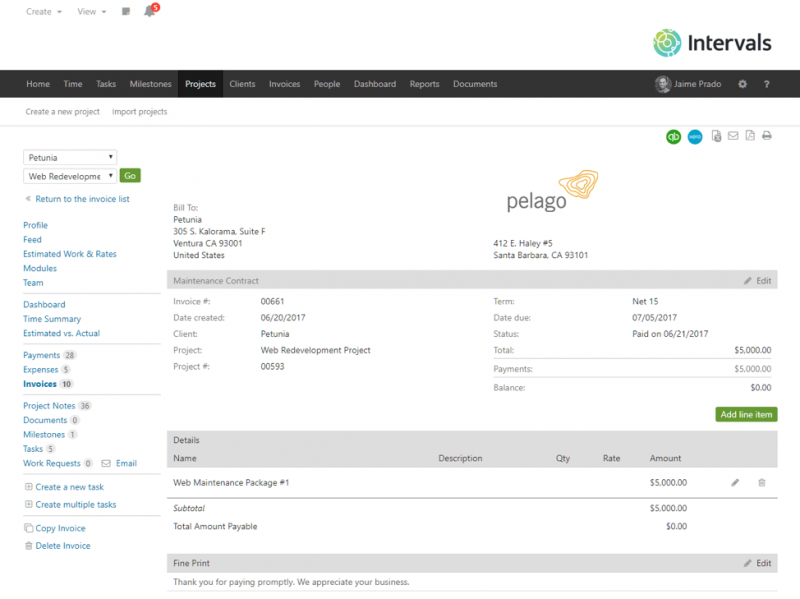The image size is (800, 599).
Task: Edit the Fine Print section
Action: tap(758, 563)
